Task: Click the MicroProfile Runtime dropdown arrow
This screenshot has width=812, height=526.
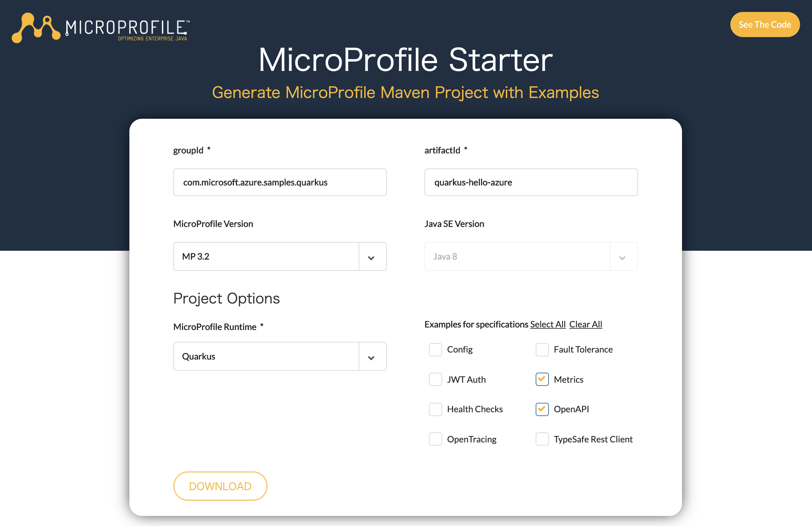Action: pos(371,357)
